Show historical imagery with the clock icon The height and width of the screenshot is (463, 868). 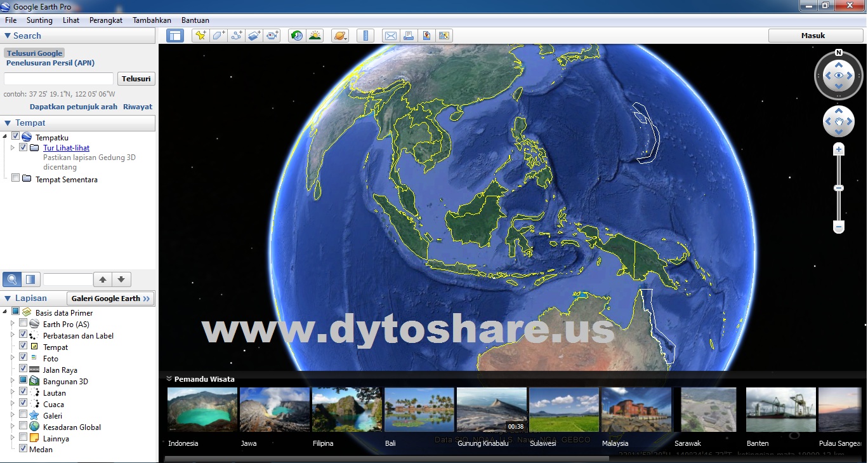tap(296, 36)
